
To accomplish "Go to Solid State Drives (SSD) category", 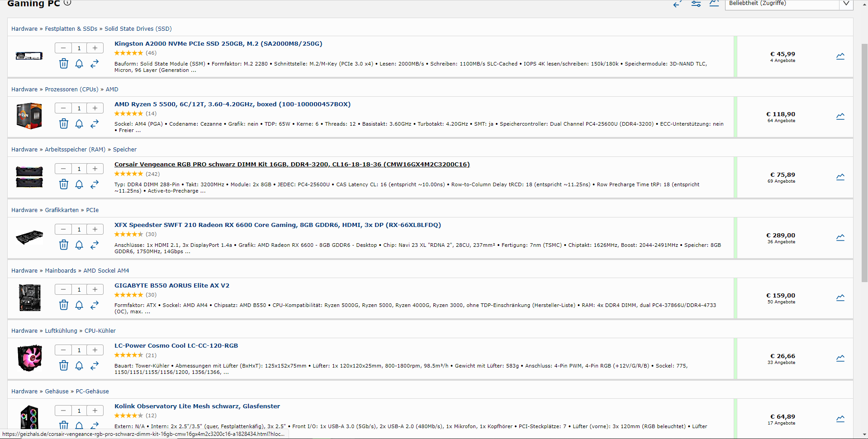I will (x=138, y=28).
